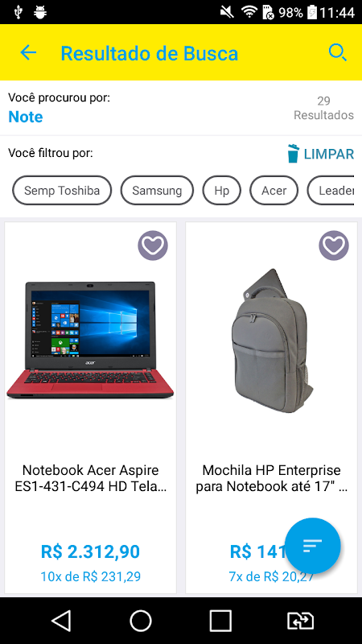The height and width of the screenshot is (644, 362).
Task: Select the Samsung filter chip
Action: coord(157,190)
